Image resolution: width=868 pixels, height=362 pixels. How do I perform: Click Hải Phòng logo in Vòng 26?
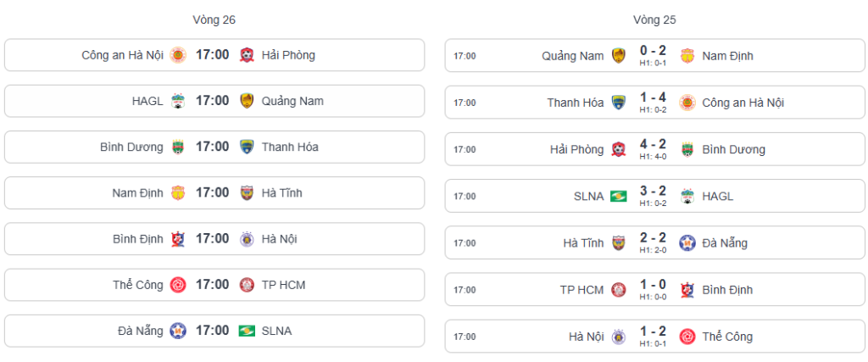point(247,55)
